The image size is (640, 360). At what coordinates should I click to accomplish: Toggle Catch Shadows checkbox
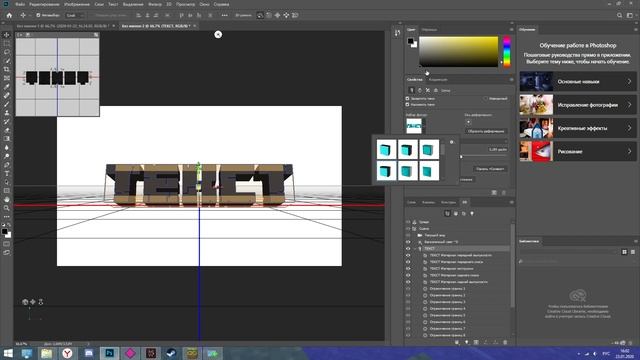tap(407, 98)
